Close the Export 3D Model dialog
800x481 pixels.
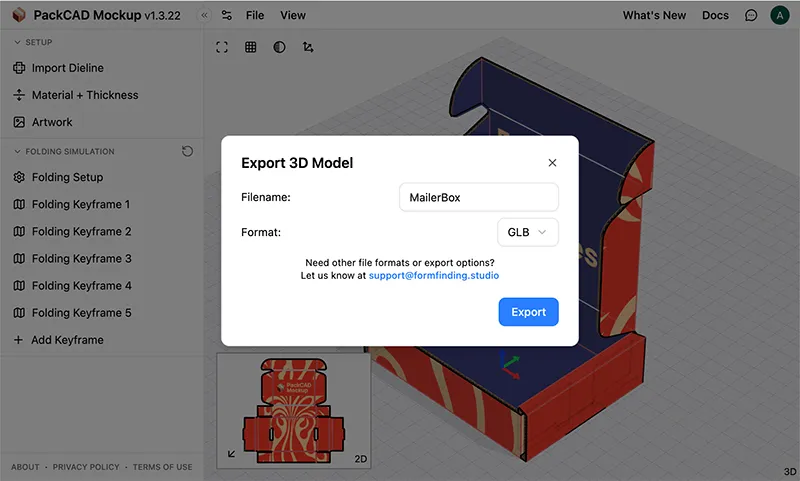pyautogui.click(x=552, y=163)
